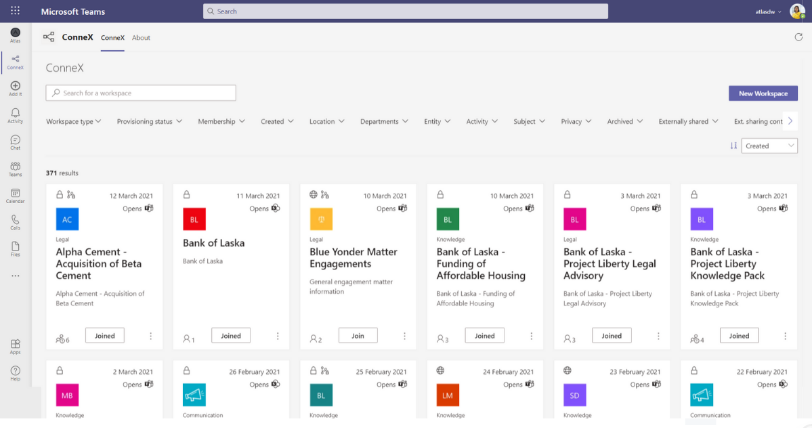The width and height of the screenshot is (812, 428).
Task: Open Calls in the sidebar
Action: (x=15, y=222)
